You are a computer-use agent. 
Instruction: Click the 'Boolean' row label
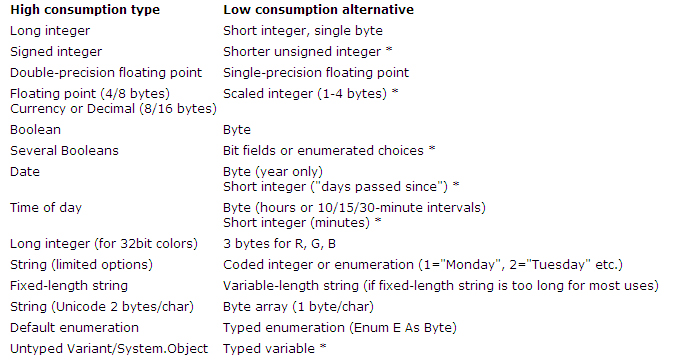point(36,130)
